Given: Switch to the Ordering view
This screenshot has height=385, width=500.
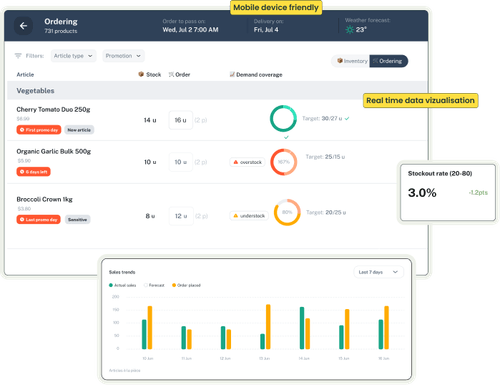Looking at the screenshot, I should [388, 61].
